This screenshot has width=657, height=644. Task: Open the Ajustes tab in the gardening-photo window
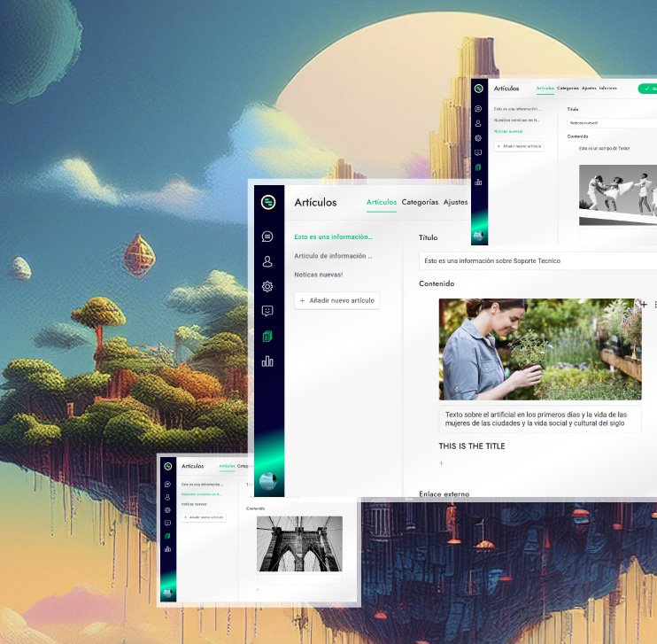coord(455,202)
